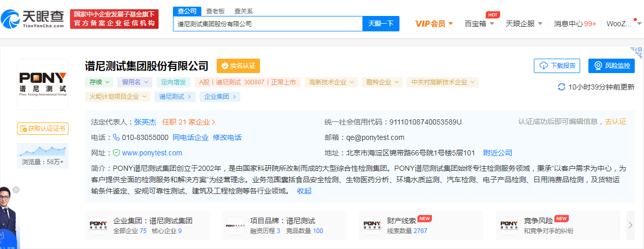Click 线索数量 2767 link

tap(407, 231)
